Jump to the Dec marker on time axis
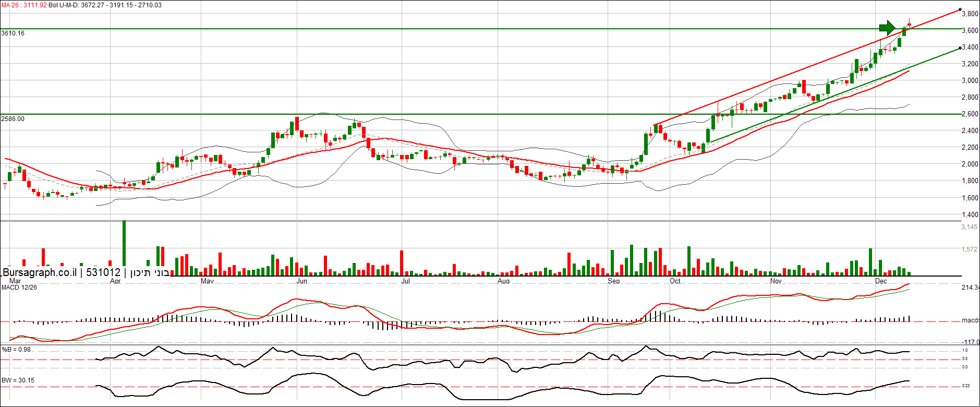Image resolution: width=980 pixels, height=407 pixels. [x=881, y=281]
